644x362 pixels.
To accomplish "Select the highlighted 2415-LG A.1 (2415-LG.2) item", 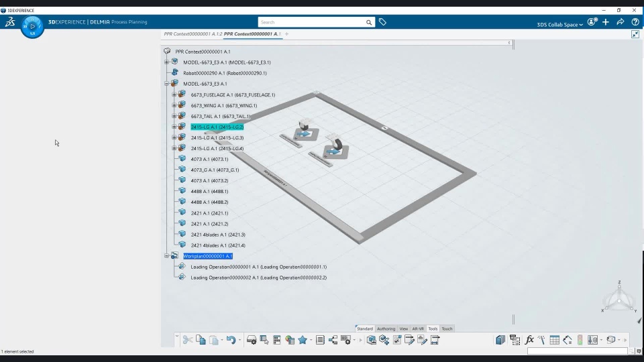I will coord(217,127).
